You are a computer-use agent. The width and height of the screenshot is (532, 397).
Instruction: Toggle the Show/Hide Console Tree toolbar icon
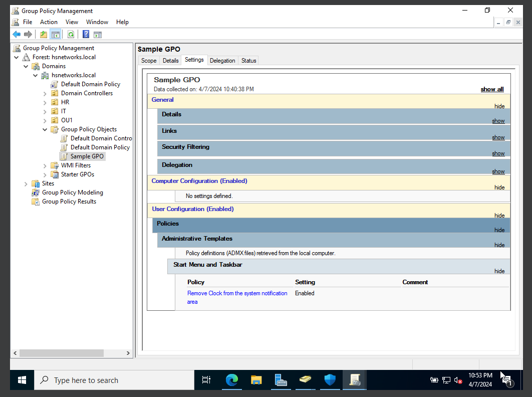(55, 35)
